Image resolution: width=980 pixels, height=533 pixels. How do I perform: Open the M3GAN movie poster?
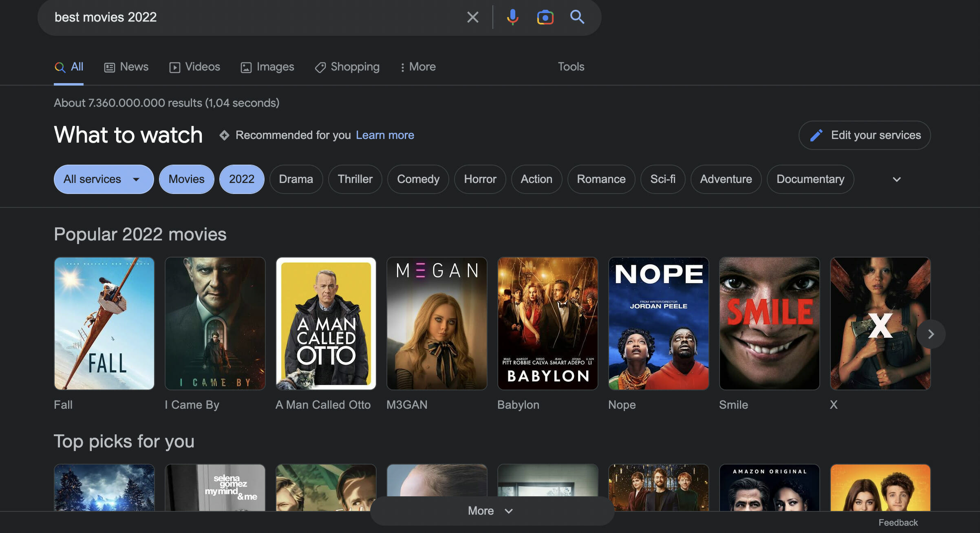tap(437, 323)
